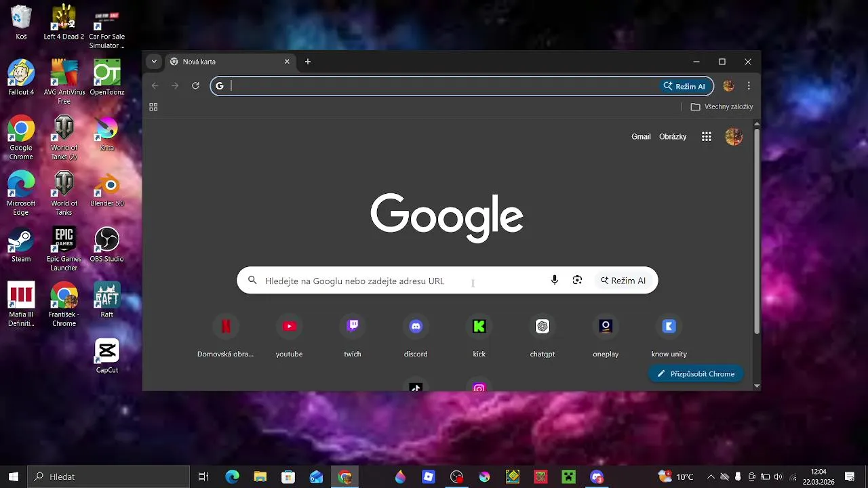This screenshot has width=868, height=488.
Task: Select the Google Chrome desktop icon
Action: (x=21, y=138)
